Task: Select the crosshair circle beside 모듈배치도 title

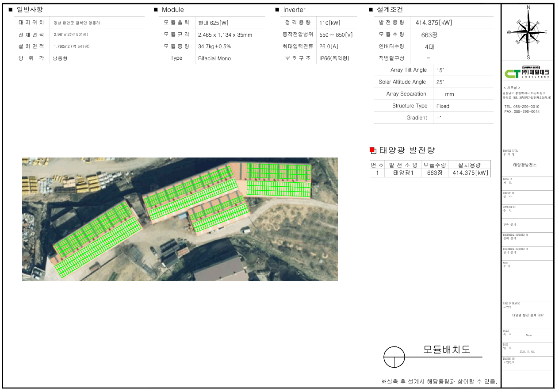Action: tap(394, 357)
